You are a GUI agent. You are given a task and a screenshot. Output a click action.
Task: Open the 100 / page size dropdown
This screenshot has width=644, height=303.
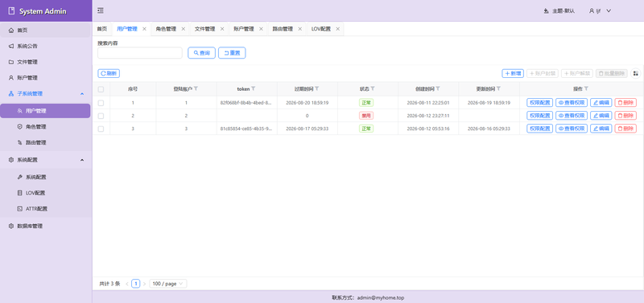[x=168, y=284]
